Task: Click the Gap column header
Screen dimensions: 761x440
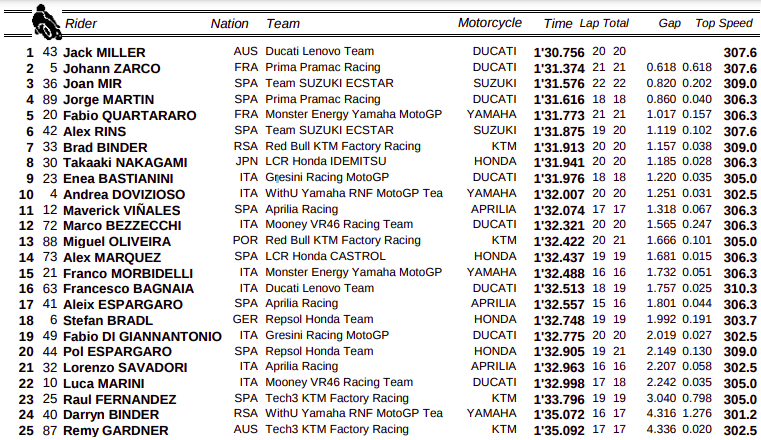Action: pyautogui.click(x=669, y=23)
